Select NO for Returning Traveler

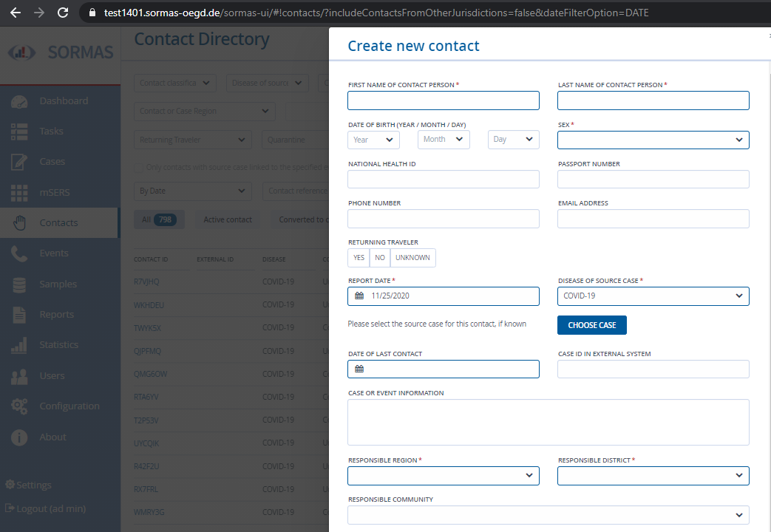click(380, 258)
